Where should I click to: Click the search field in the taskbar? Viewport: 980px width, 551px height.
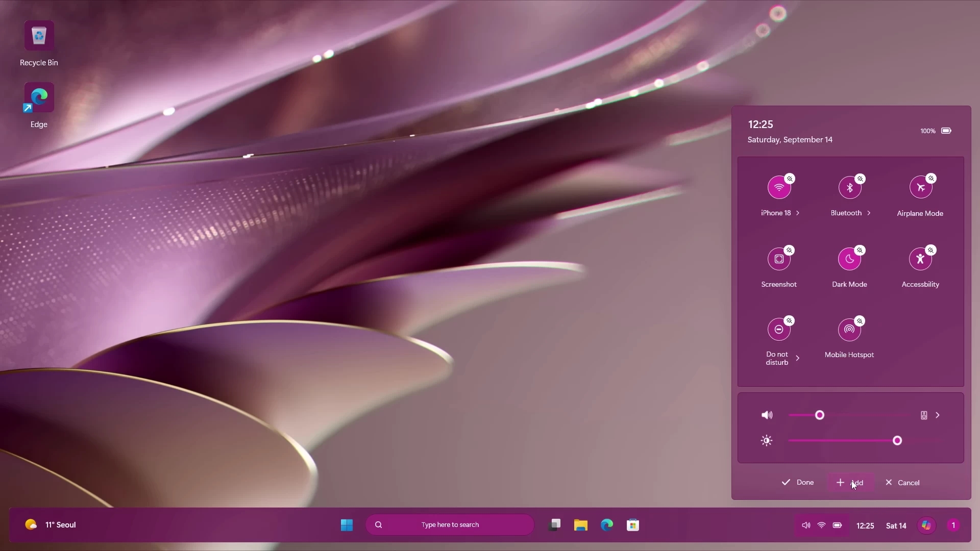449,524
